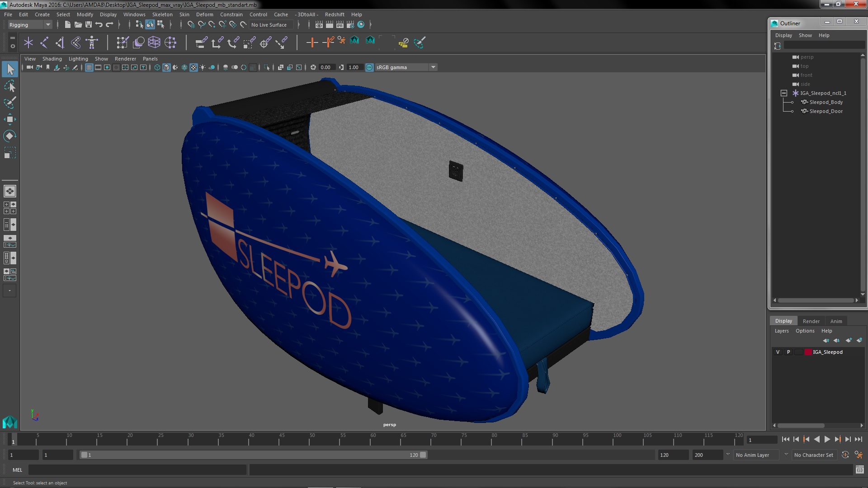Toggle IGA_Sleepod layer playback P box
Viewport: 868px width, 488px height.
788,352
